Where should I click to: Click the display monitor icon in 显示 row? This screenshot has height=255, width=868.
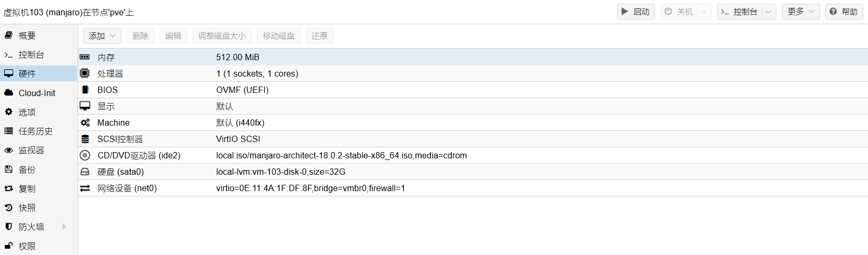(x=85, y=106)
